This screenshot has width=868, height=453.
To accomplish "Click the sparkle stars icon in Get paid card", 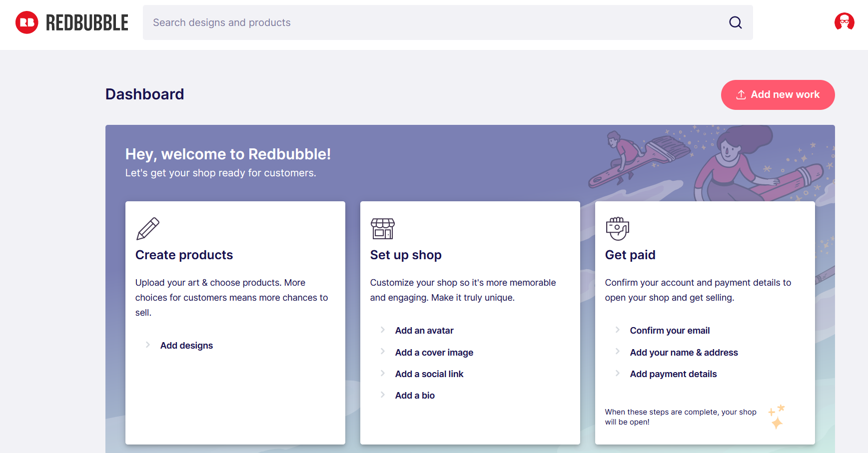I will [x=777, y=417].
